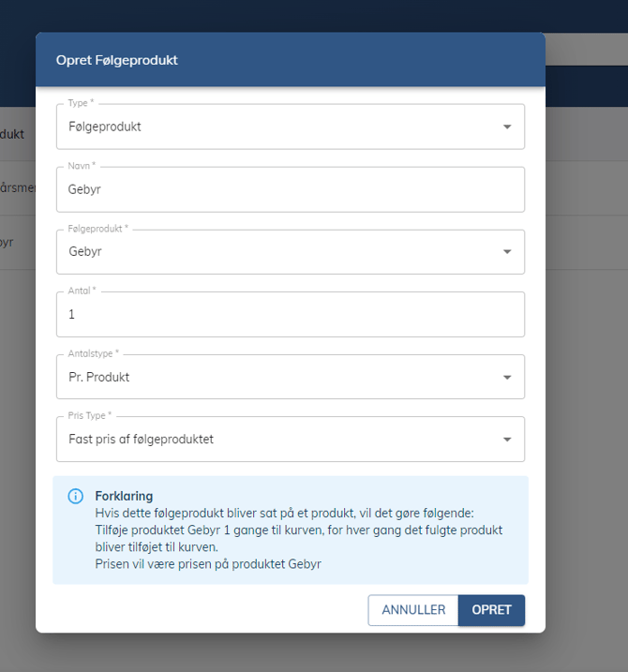Click the Forklaring heading text

coord(124,496)
